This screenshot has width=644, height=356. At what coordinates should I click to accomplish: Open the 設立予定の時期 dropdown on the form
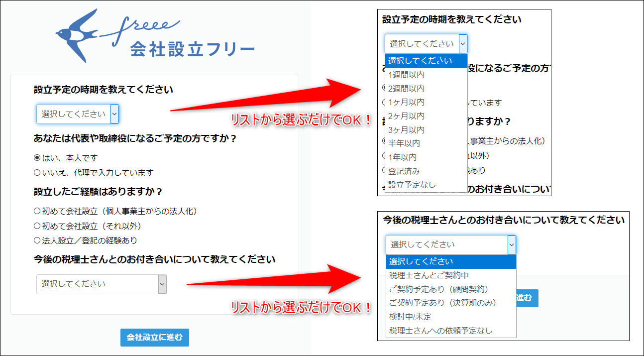click(x=77, y=114)
